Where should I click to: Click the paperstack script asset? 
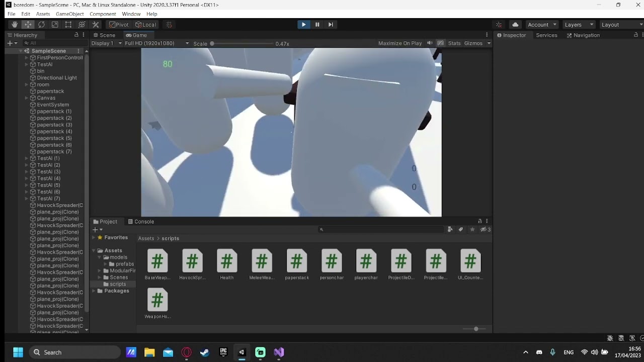pyautogui.click(x=297, y=264)
